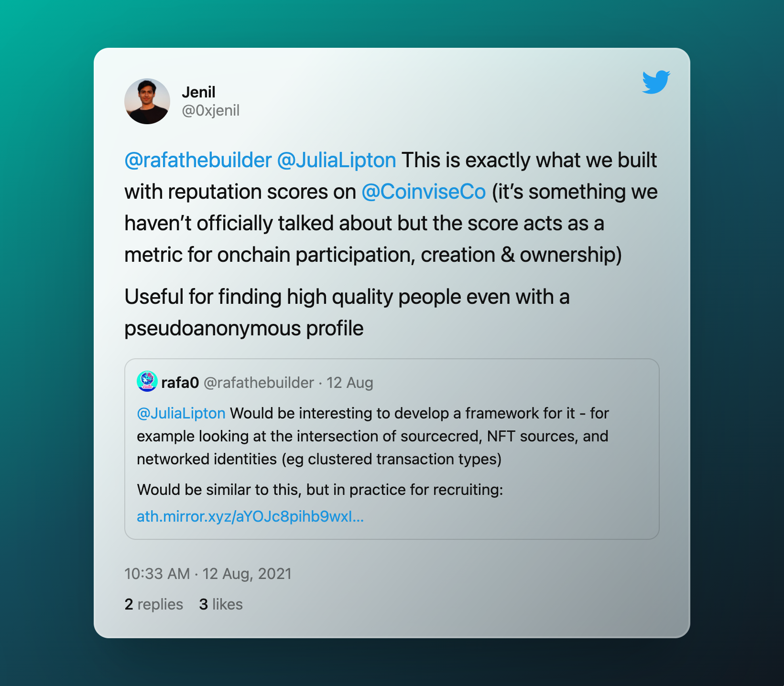Open the @0xjenil handle

pos(210,110)
